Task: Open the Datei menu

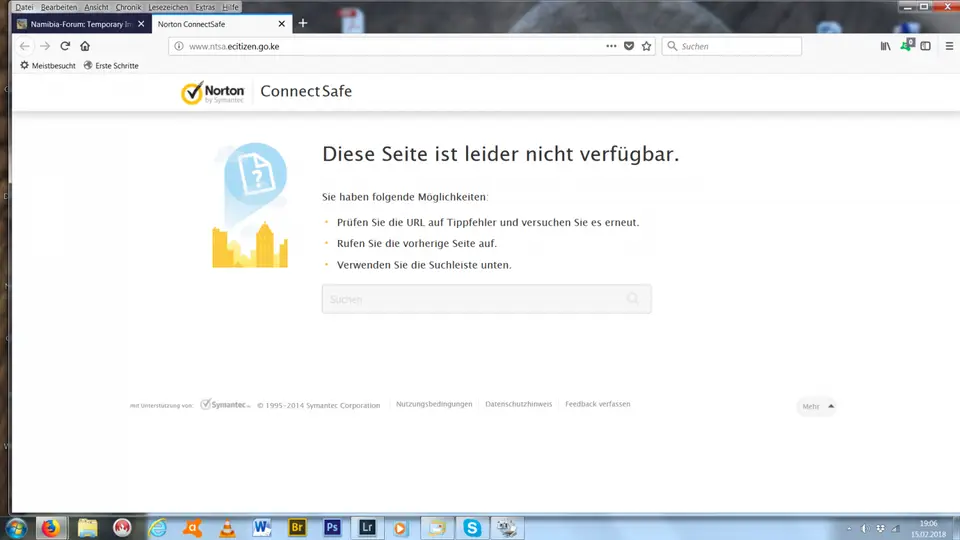Action: (x=24, y=7)
